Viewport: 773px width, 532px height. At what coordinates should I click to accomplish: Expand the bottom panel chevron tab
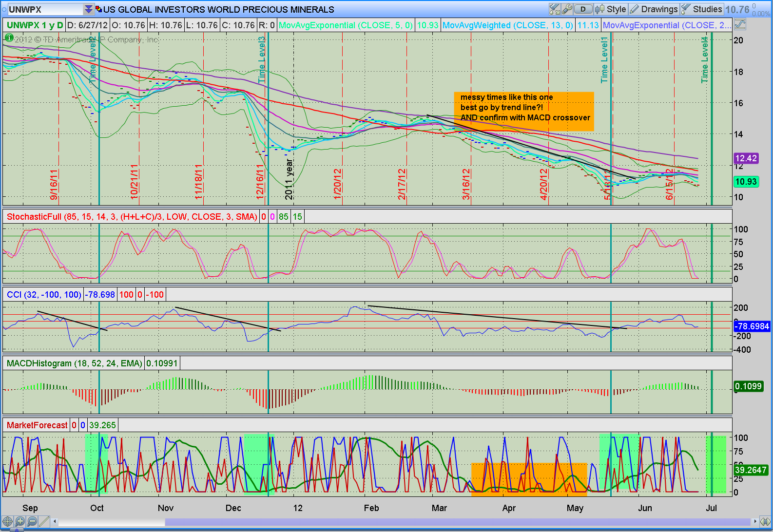pyautogui.click(x=17, y=530)
